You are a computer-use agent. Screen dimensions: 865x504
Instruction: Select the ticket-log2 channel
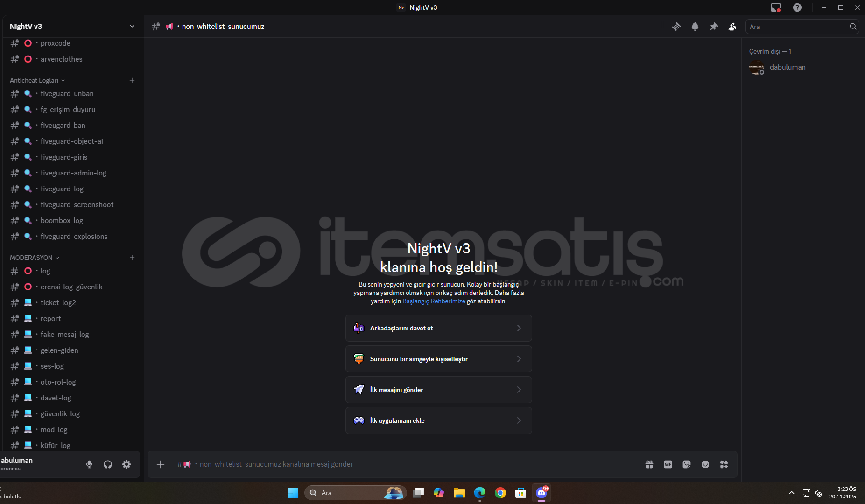[58, 303]
